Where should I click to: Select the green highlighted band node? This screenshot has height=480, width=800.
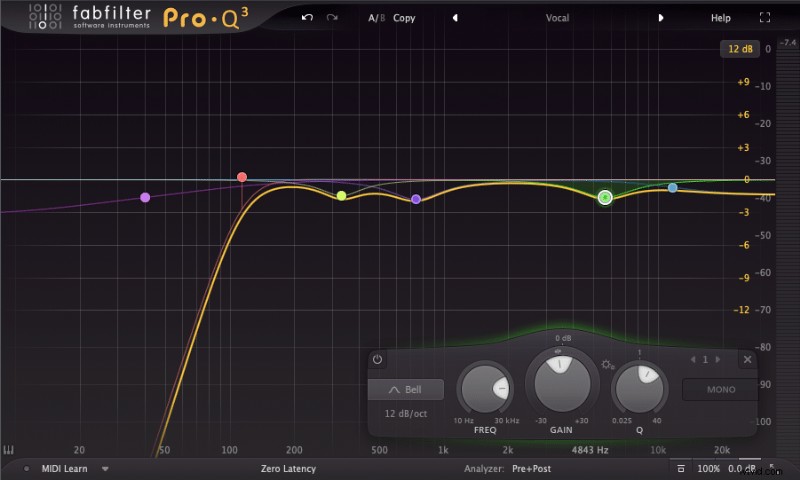(x=605, y=197)
